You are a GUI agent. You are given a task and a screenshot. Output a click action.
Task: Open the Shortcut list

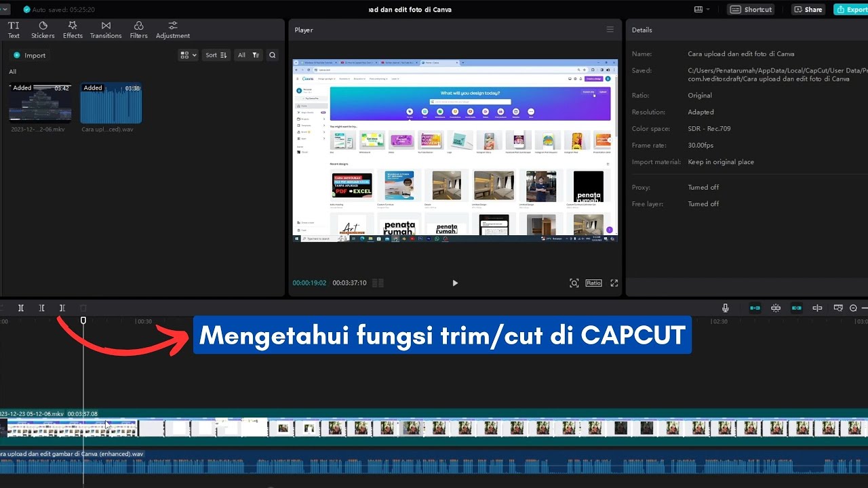[x=752, y=9]
